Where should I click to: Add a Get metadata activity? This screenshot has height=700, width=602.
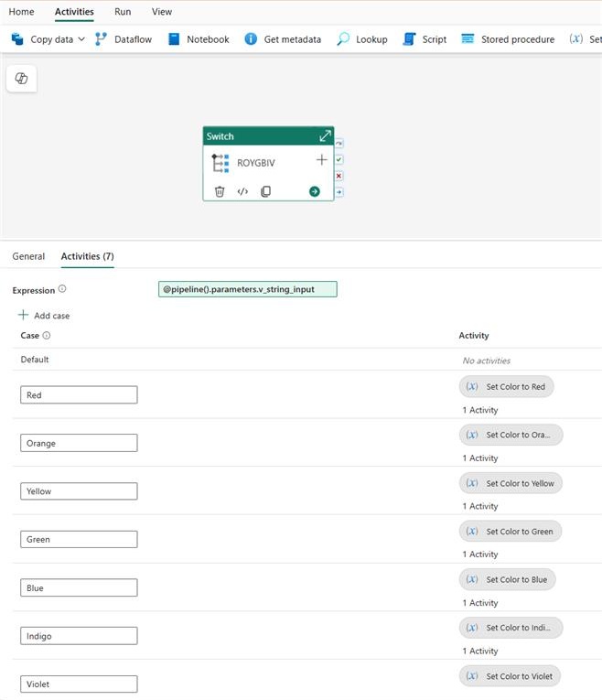pyautogui.click(x=283, y=39)
